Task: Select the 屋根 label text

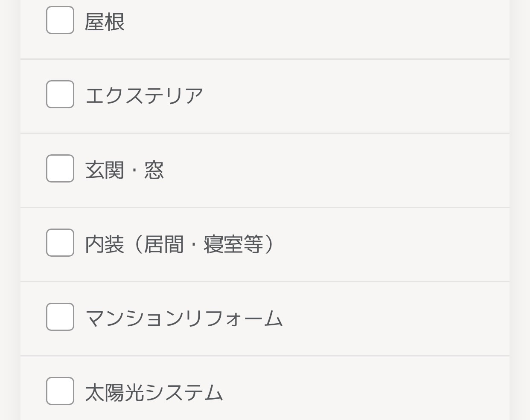Action: (x=105, y=21)
